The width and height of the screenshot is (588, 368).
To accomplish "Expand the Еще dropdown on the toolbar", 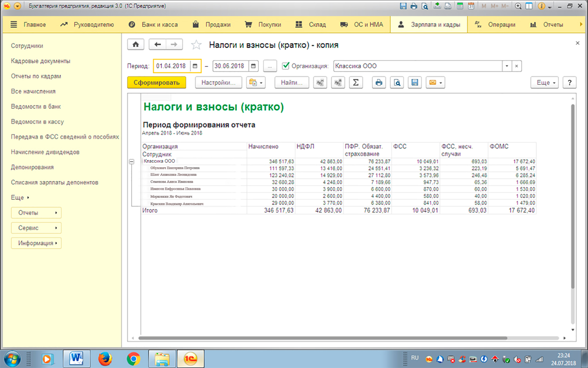I will (544, 82).
